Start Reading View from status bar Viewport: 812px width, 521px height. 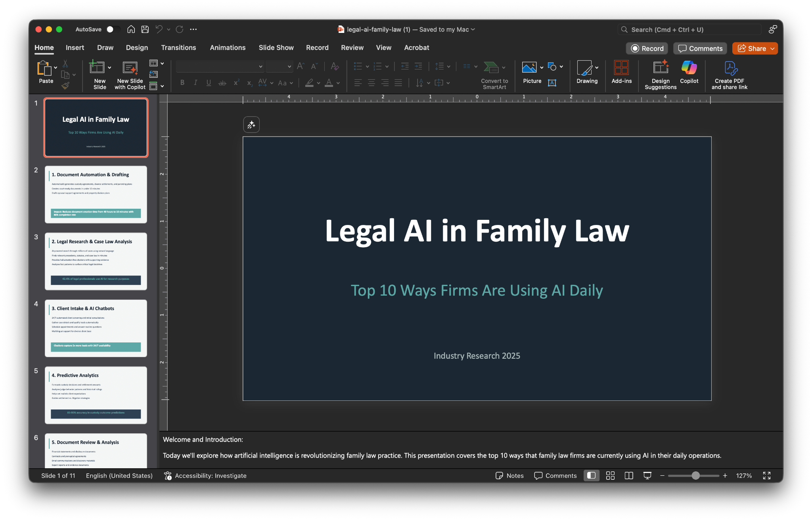click(629, 475)
